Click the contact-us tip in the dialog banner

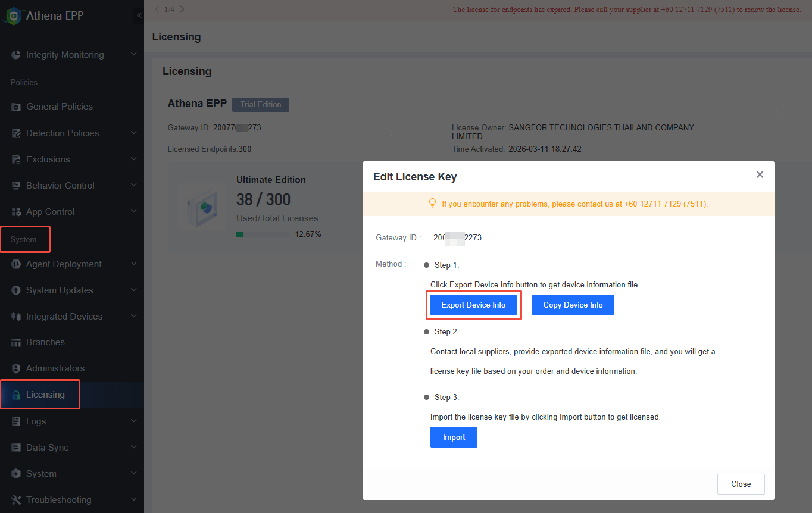pos(574,204)
